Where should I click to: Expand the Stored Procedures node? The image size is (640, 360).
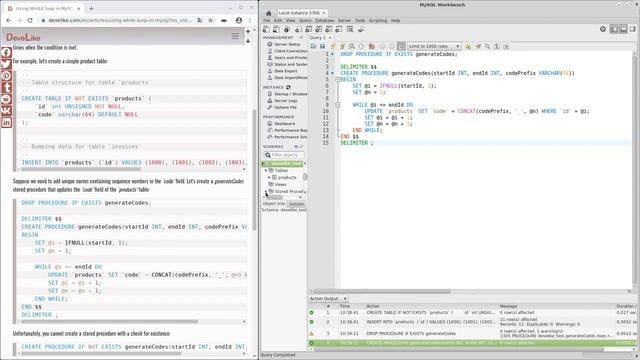tap(266, 191)
